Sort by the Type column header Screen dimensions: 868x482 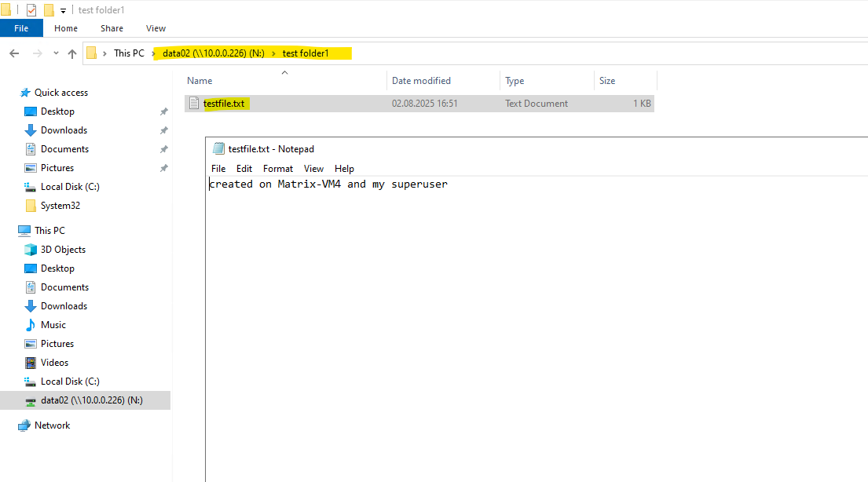click(515, 81)
